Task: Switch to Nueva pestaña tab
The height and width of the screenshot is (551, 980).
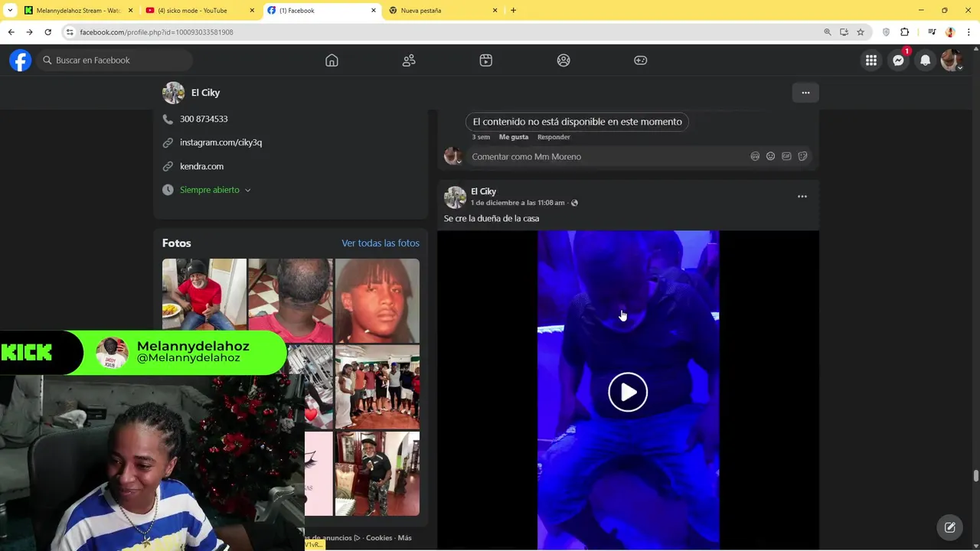Action: click(443, 11)
